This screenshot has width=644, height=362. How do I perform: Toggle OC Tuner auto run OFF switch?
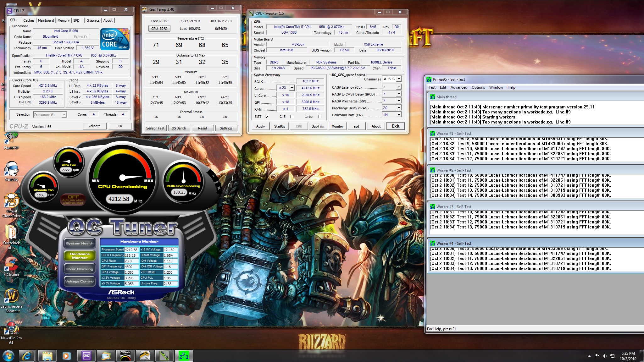pos(73,199)
